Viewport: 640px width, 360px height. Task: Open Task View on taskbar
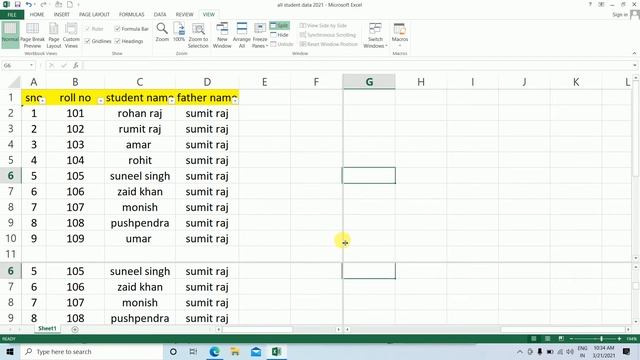(x=193, y=351)
